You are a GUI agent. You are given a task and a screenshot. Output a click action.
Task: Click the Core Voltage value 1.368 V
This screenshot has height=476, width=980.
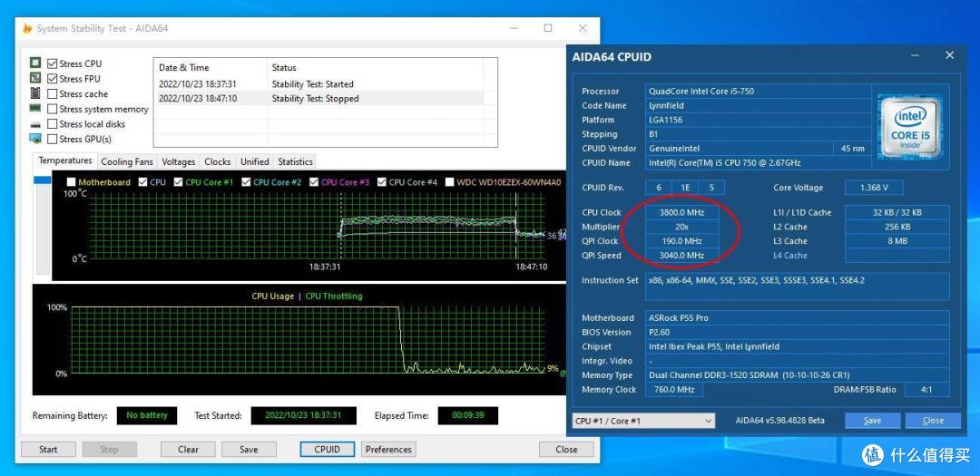(874, 188)
